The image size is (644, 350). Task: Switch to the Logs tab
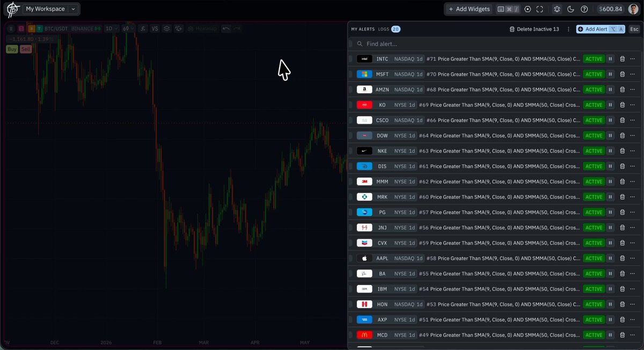389,29
